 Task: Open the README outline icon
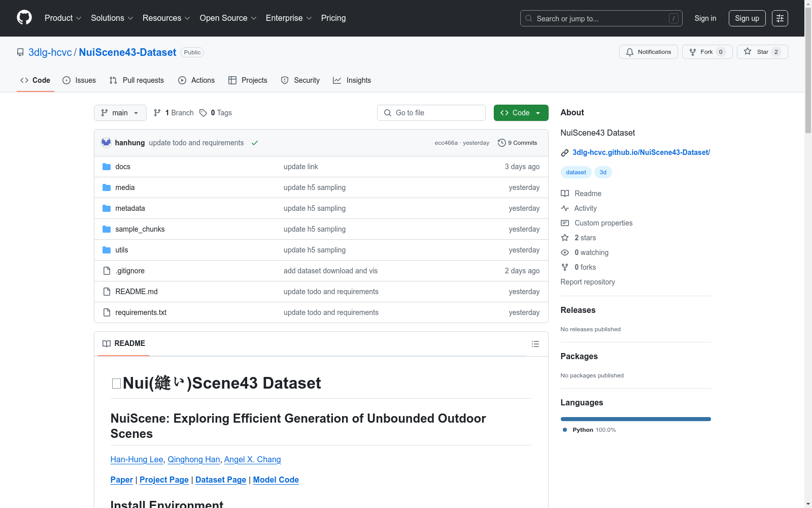click(535, 344)
